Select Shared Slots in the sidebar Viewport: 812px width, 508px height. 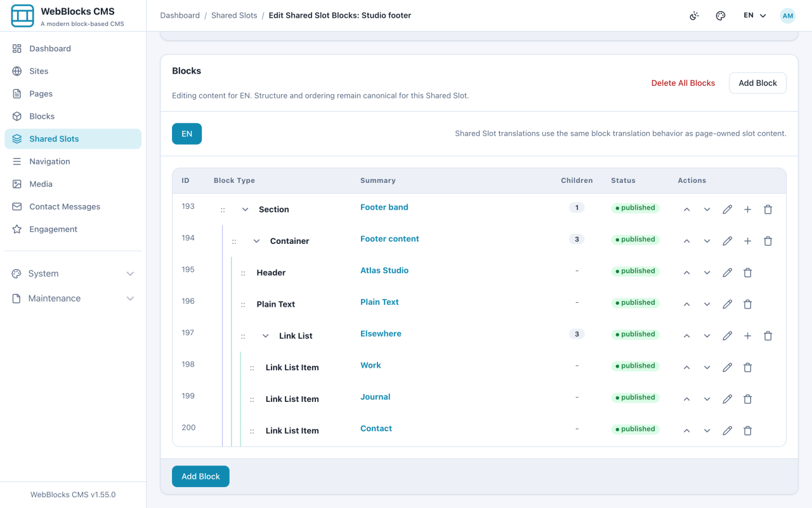click(73, 139)
